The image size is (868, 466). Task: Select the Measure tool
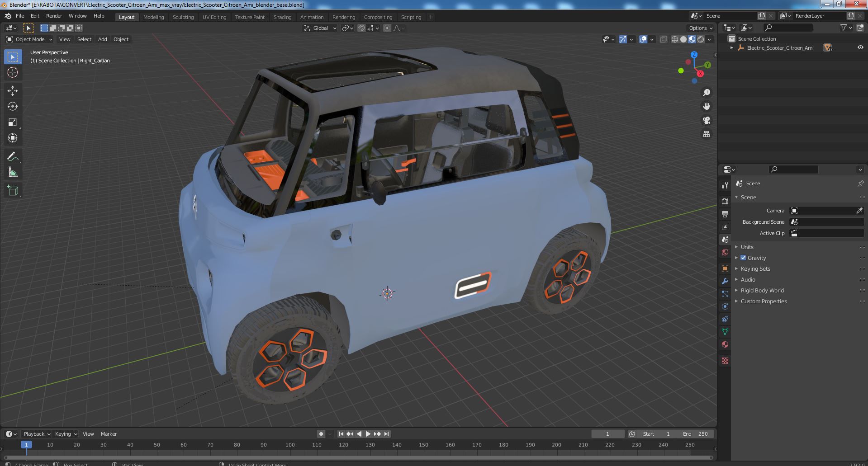pos(13,173)
